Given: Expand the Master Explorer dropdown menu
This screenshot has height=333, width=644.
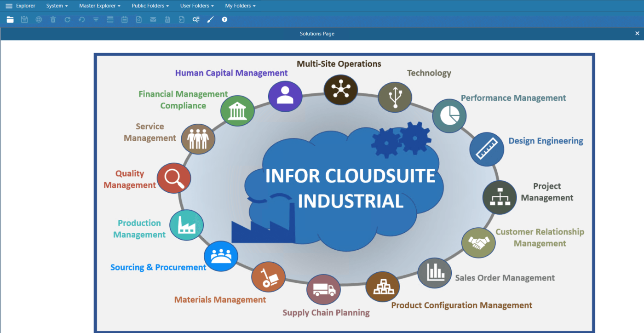Looking at the screenshot, I should point(100,6).
